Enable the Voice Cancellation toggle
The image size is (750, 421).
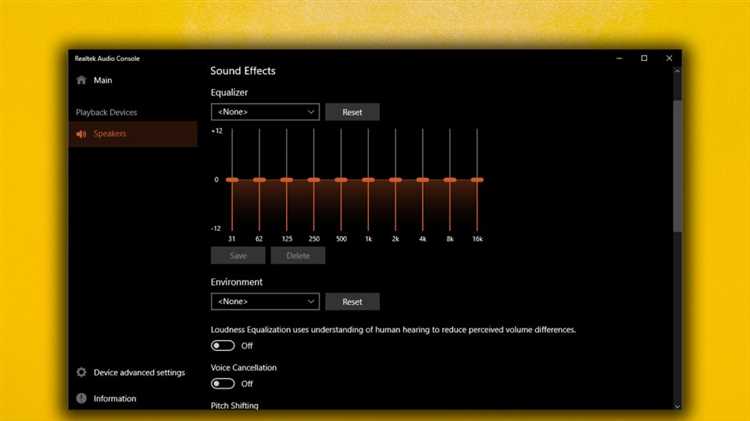(x=223, y=384)
